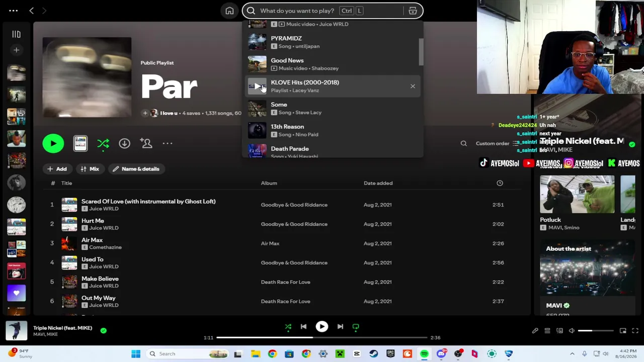Viewport: 644px width, 362px height.
Task: Open the Browse icon in search bar
Action: tap(413, 11)
